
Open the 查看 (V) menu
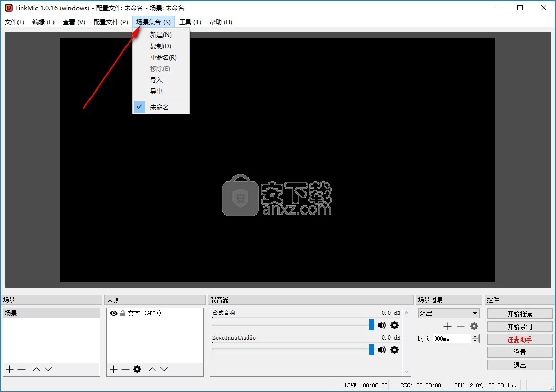pyautogui.click(x=74, y=22)
